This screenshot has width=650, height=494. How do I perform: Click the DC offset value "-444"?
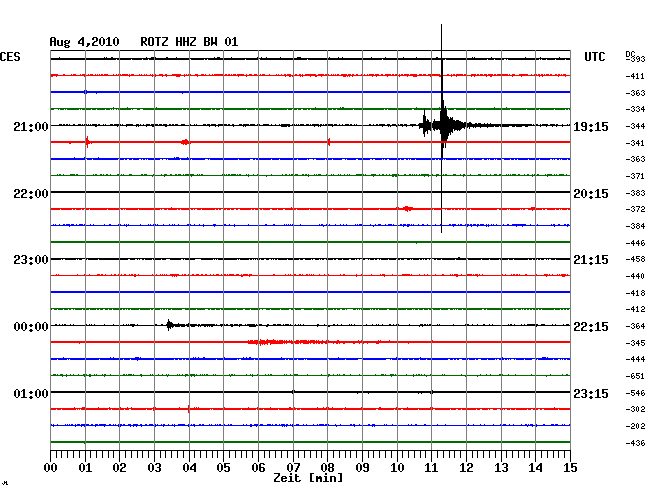635,359
